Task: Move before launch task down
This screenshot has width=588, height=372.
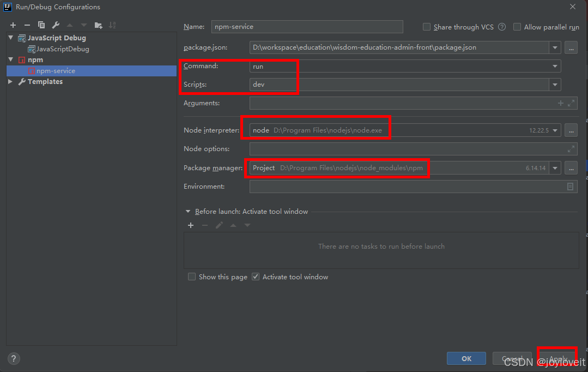Action: coord(247,225)
